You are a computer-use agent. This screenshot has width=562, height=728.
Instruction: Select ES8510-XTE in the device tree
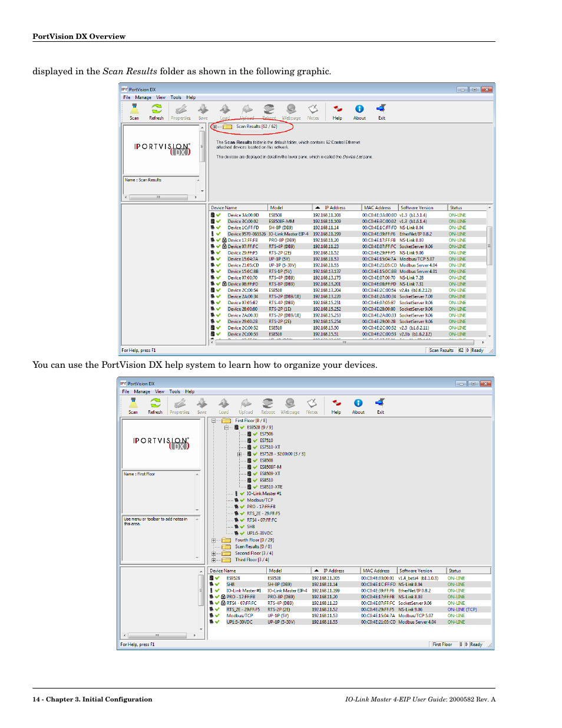tap(271, 487)
